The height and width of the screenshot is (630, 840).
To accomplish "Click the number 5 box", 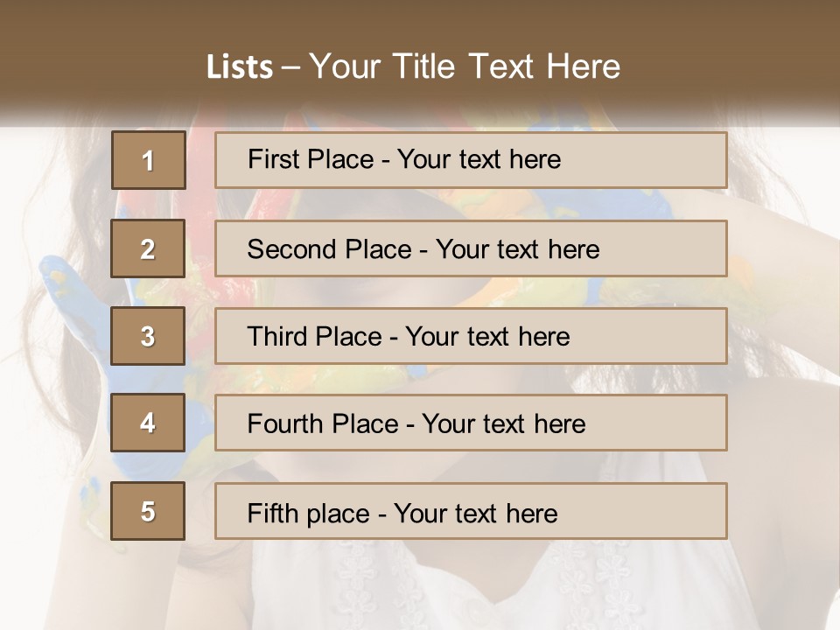I will click(x=148, y=511).
